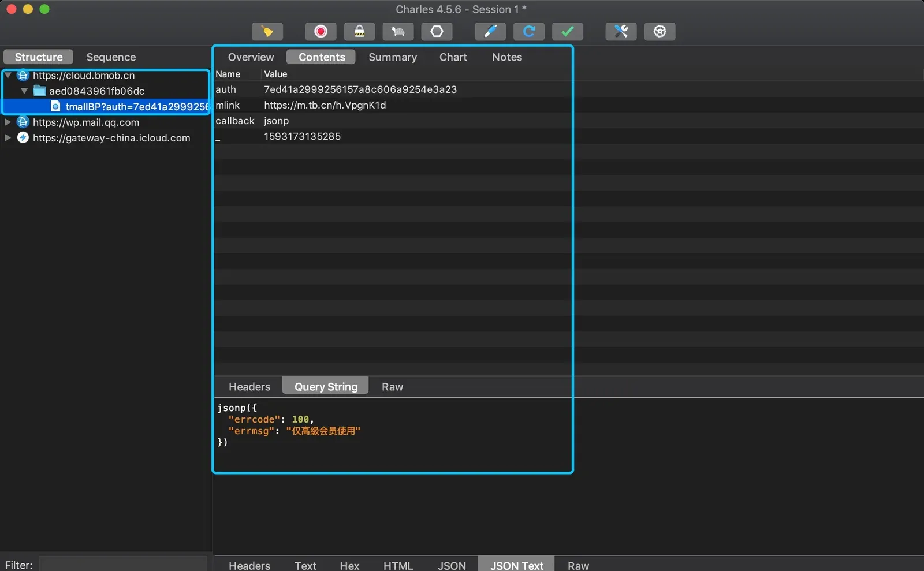Expand the gateway-china.icloud.com host
The width and height of the screenshot is (924, 571).
pyautogui.click(x=8, y=137)
